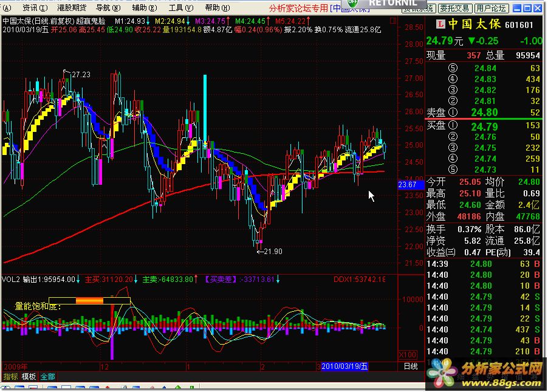Click the 日线 period label

[411, 366]
